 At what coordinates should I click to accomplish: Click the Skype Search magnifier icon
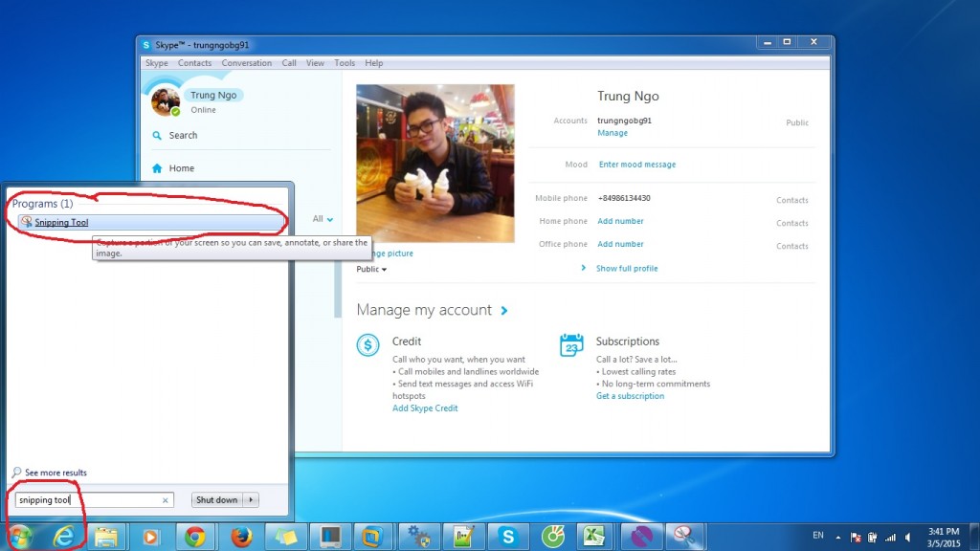tap(157, 135)
